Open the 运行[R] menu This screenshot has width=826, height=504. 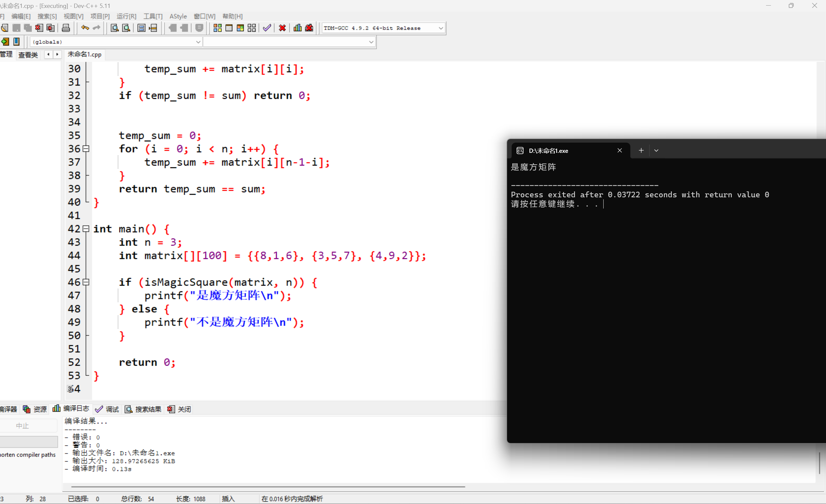click(127, 16)
